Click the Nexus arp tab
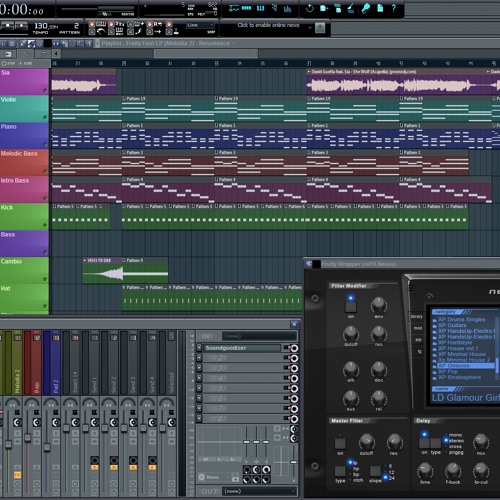The image size is (500, 500). click(x=419, y=340)
